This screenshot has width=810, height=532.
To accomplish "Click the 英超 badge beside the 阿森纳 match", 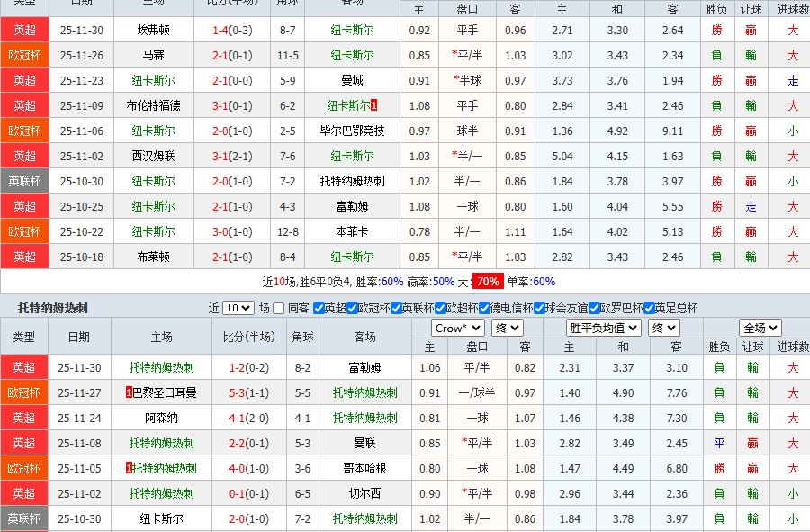I will (24, 418).
